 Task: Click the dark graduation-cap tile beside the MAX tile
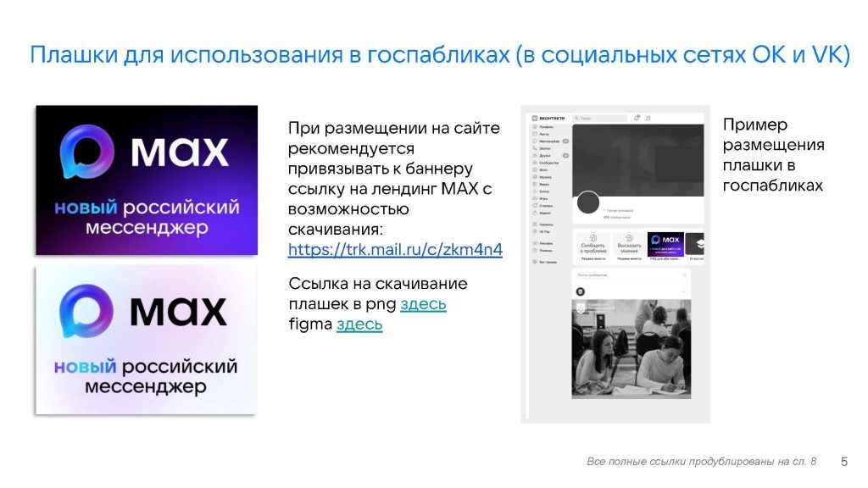(x=695, y=244)
